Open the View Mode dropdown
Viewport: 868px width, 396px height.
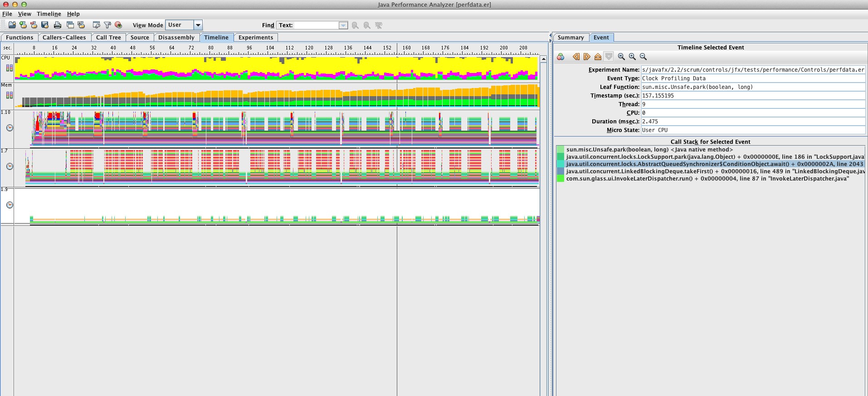tap(198, 25)
